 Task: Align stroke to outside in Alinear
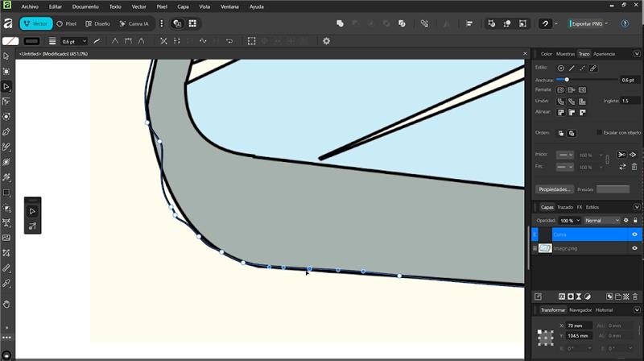(582, 112)
